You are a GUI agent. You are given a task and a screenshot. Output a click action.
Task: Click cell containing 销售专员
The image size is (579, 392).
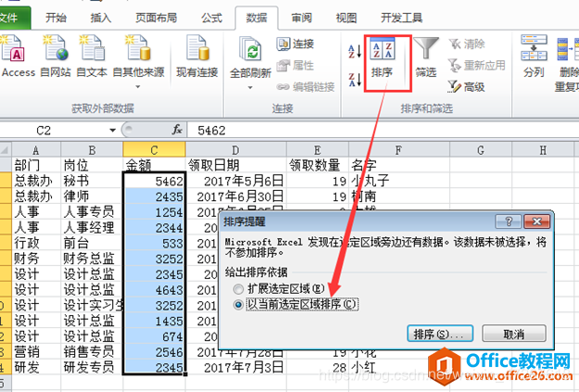click(92, 352)
